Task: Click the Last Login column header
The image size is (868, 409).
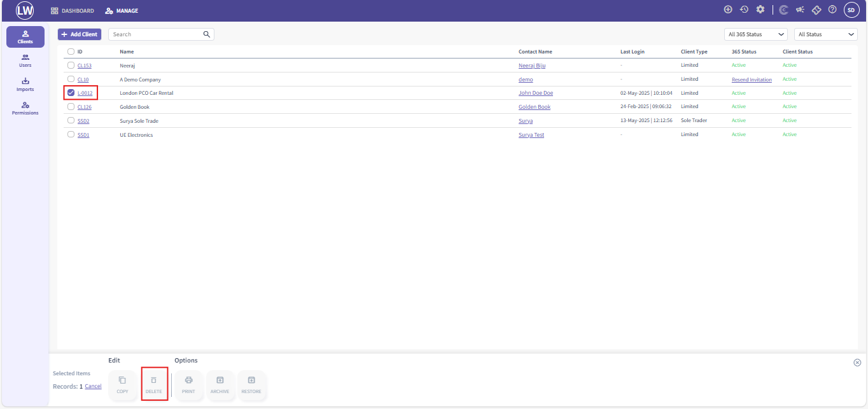Action: tap(633, 52)
